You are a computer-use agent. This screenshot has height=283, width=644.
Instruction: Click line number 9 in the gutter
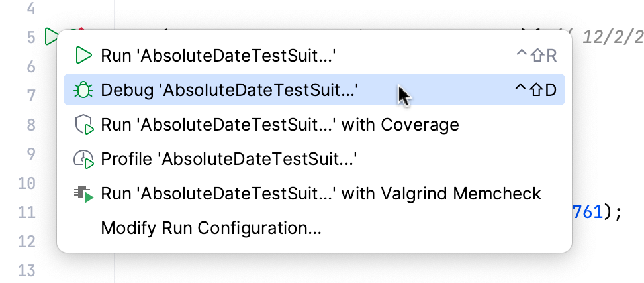[30, 154]
